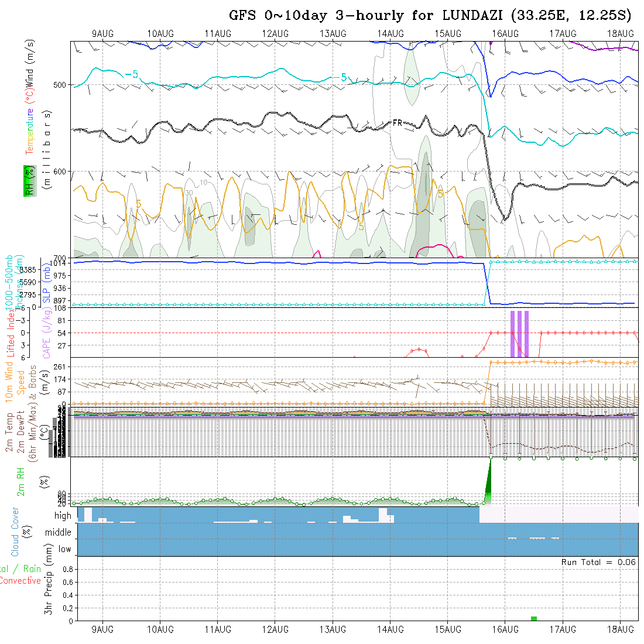The width and height of the screenshot is (644, 644).
Task: Click the FR freezing-level contour label
Action: pyautogui.click(x=397, y=123)
